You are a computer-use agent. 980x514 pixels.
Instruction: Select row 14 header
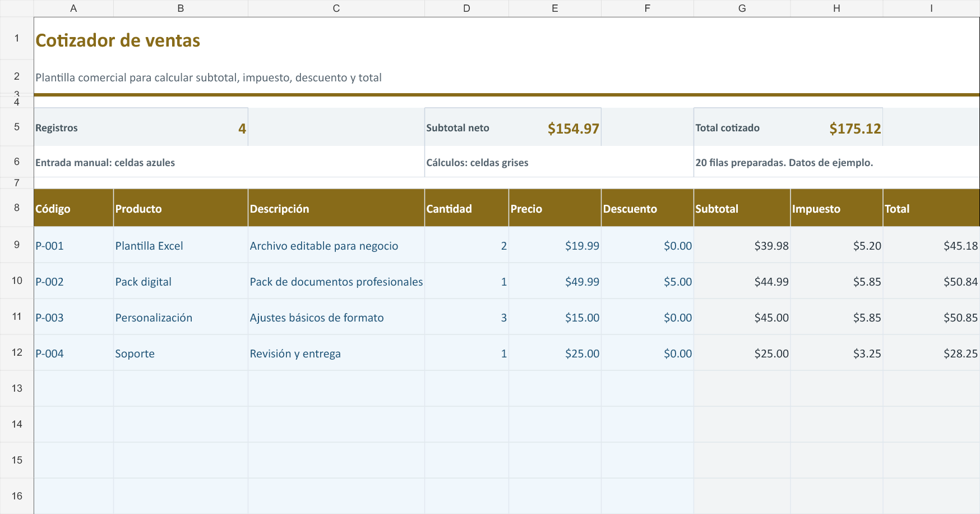[17, 424]
